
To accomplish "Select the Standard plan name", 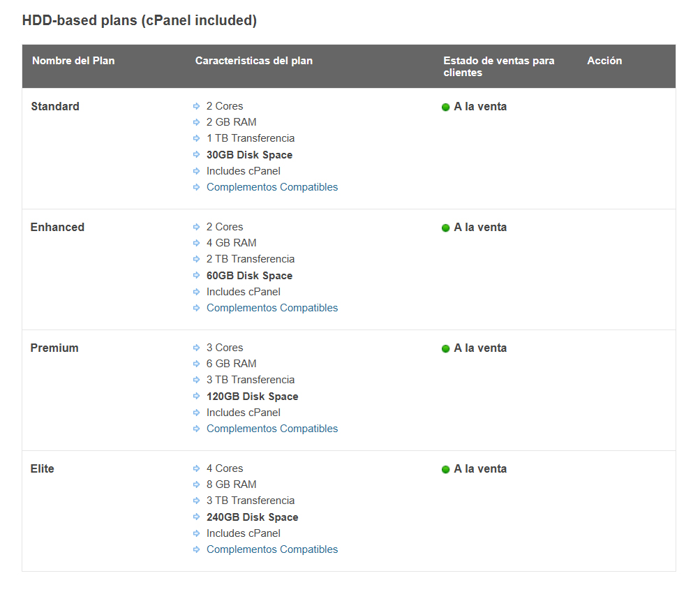I will click(x=55, y=107).
